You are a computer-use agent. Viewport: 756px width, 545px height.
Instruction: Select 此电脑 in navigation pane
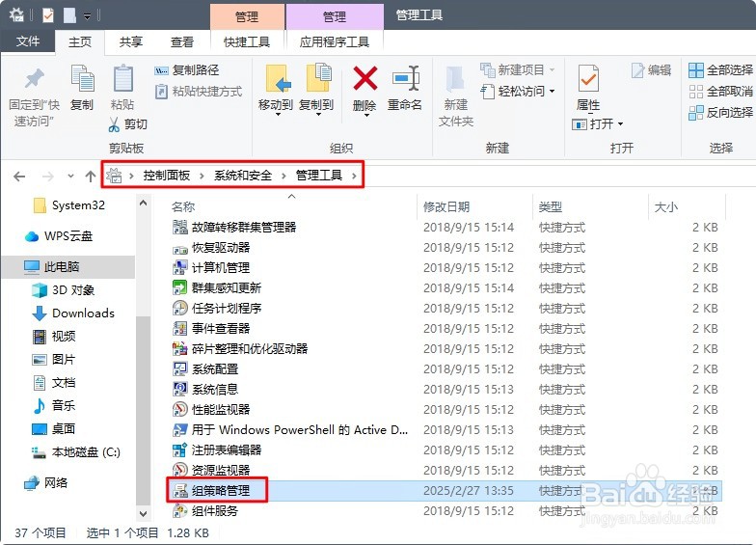tap(69, 266)
